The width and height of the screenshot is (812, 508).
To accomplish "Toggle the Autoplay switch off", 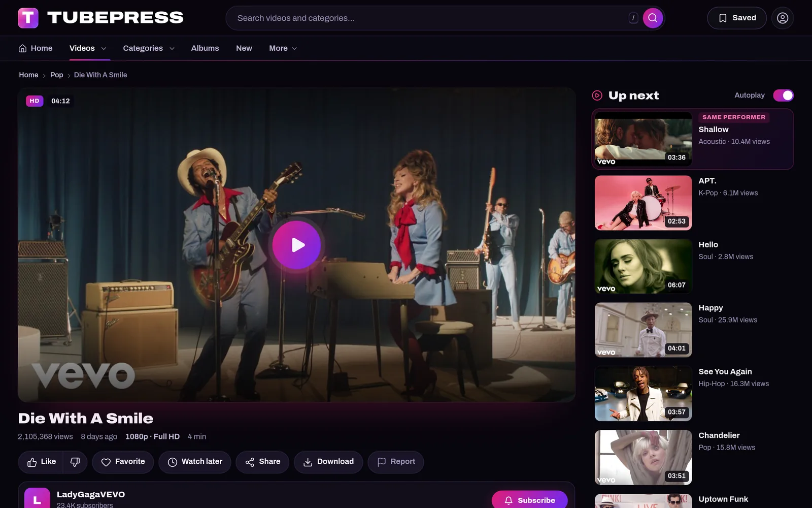I will click(783, 96).
